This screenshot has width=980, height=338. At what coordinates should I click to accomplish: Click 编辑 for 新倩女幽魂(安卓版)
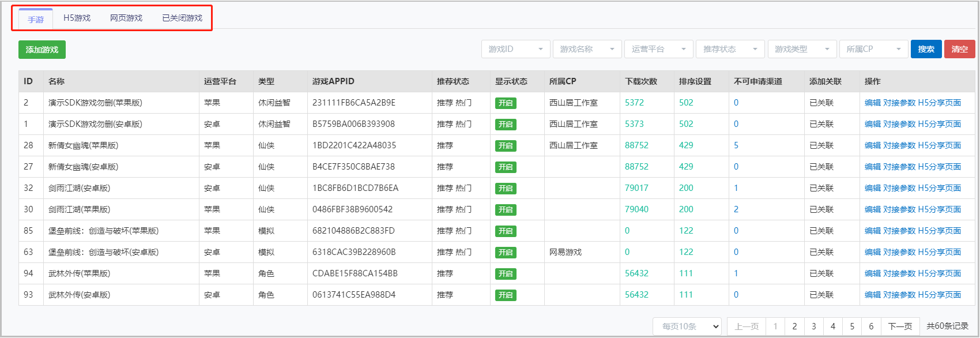pyautogui.click(x=873, y=167)
